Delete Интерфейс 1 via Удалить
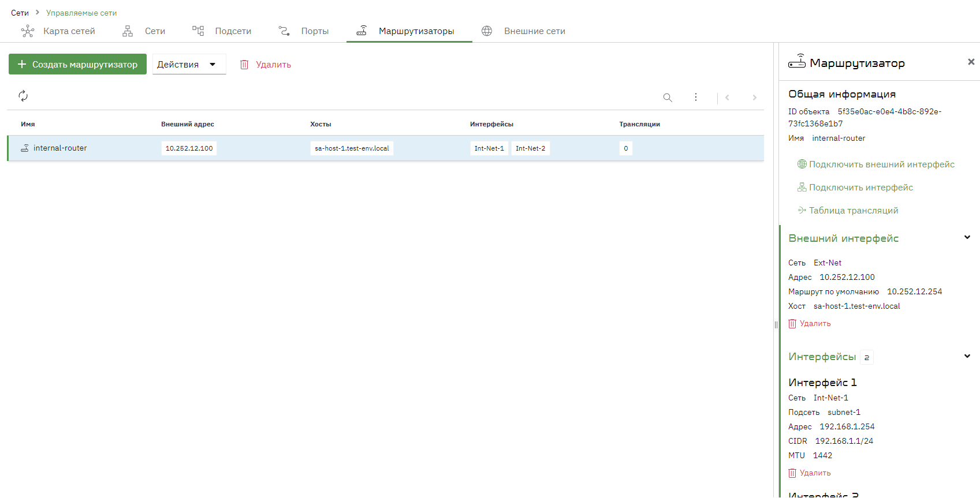980x498 pixels. click(810, 473)
